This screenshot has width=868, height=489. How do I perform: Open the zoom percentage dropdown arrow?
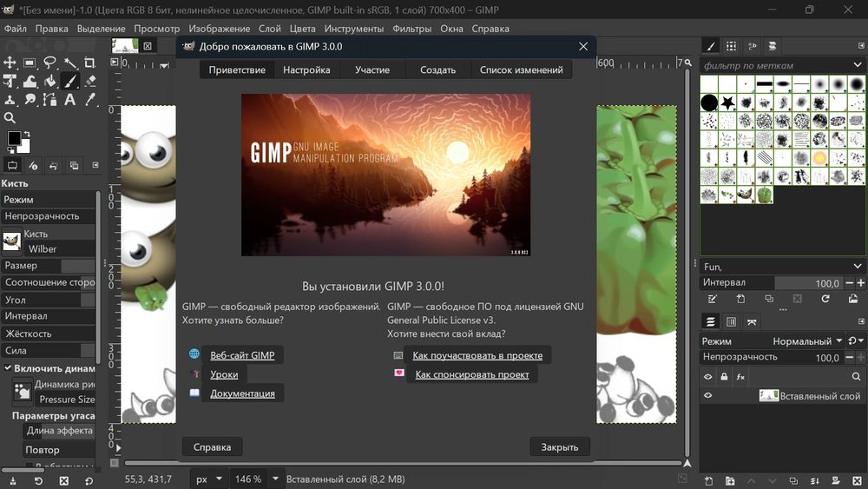(x=275, y=479)
